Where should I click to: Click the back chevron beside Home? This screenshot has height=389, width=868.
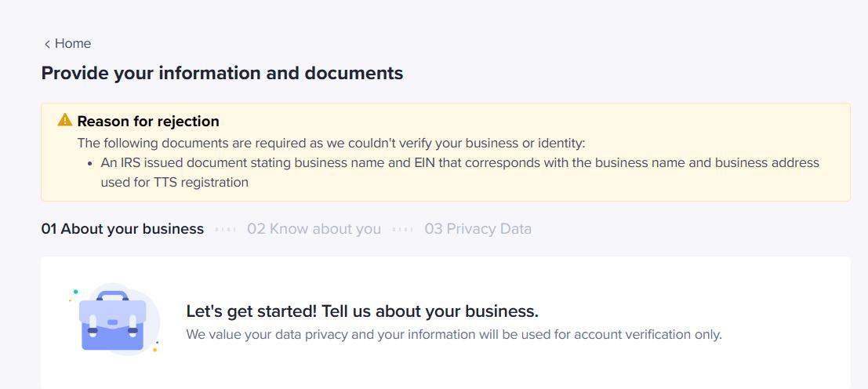pyautogui.click(x=47, y=44)
